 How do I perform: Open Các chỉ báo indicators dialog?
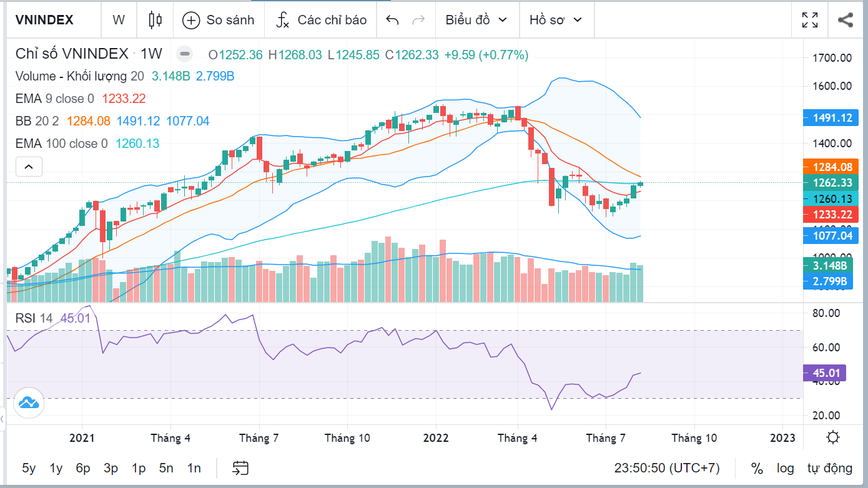tap(321, 20)
